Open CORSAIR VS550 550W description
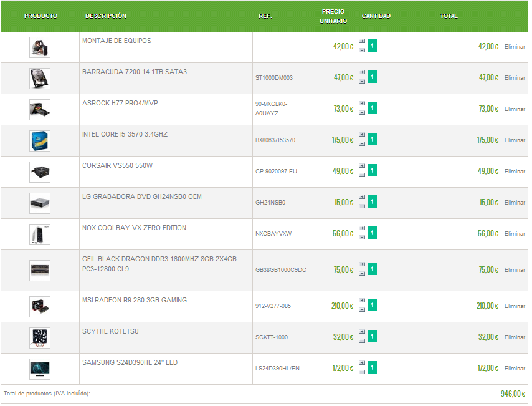 (117, 166)
